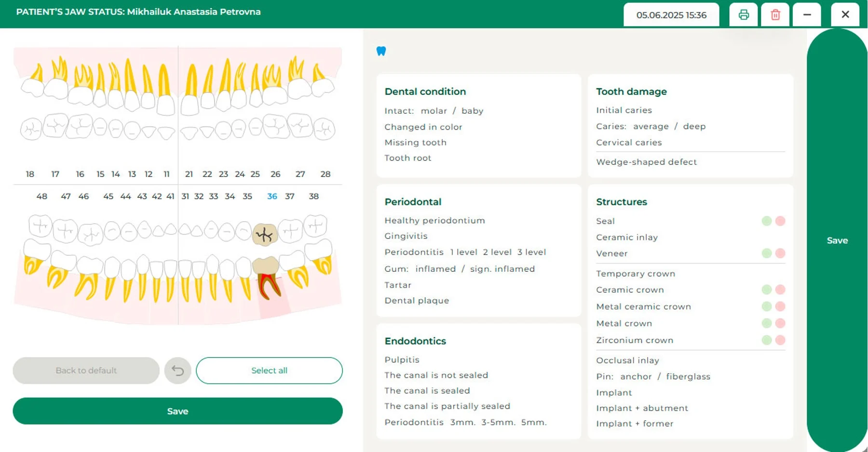Click tooth number 36 label
The image size is (868, 452).
pyautogui.click(x=272, y=197)
